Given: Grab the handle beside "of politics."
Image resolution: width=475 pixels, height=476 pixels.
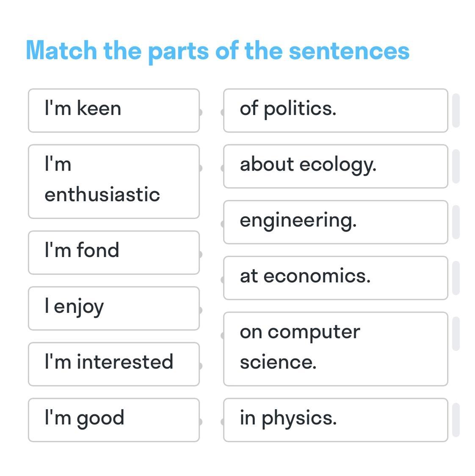Looking at the screenshot, I should coord(456,111).
